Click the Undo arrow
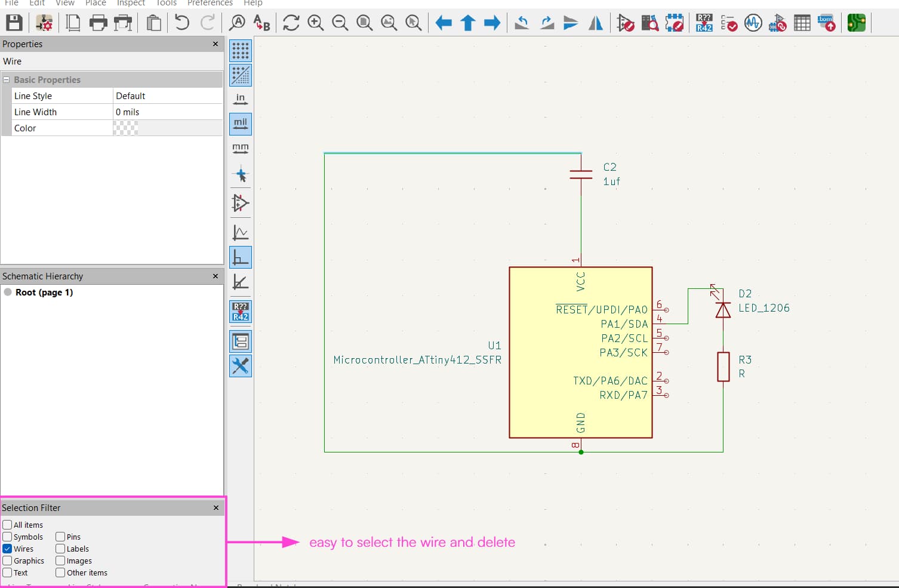Screen dimensions: 899x588 (182, 23)
